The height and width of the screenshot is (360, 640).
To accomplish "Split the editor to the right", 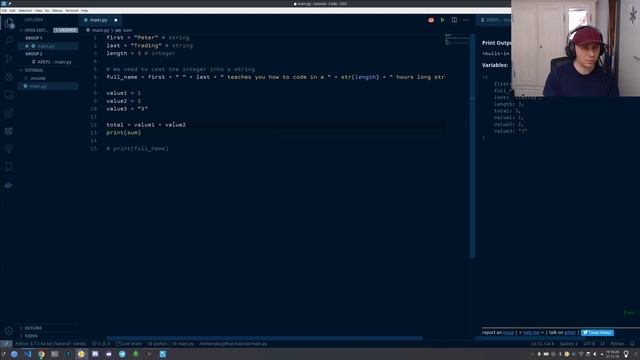I will [x=454, y=20].
